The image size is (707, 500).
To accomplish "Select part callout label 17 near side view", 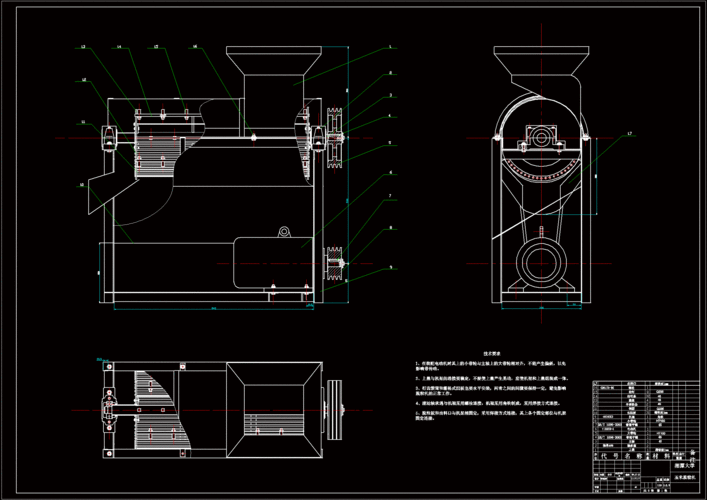I will pyautogui.click(x=630, y=133).
